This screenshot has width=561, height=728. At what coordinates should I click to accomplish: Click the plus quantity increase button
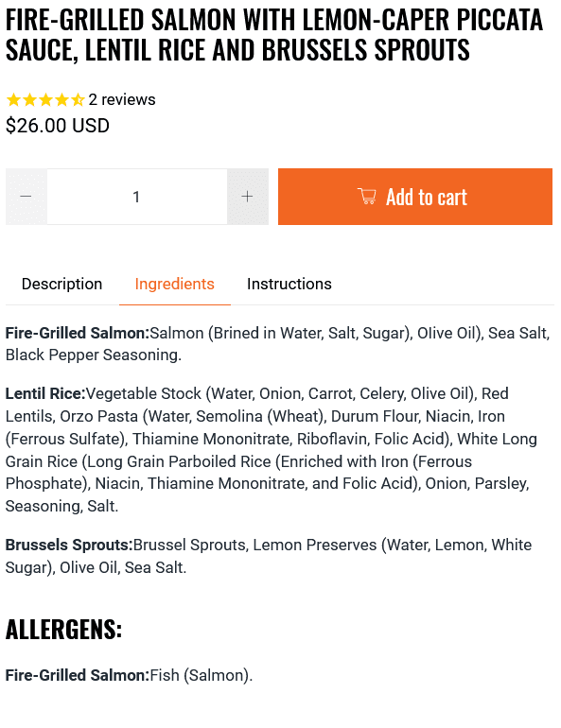tap(248, 197)
